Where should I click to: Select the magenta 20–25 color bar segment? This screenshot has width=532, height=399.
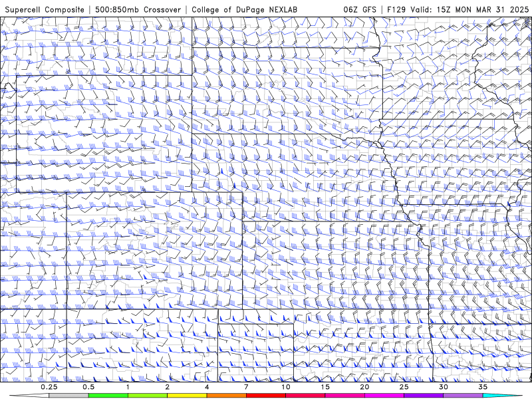(x=384, y=396)
